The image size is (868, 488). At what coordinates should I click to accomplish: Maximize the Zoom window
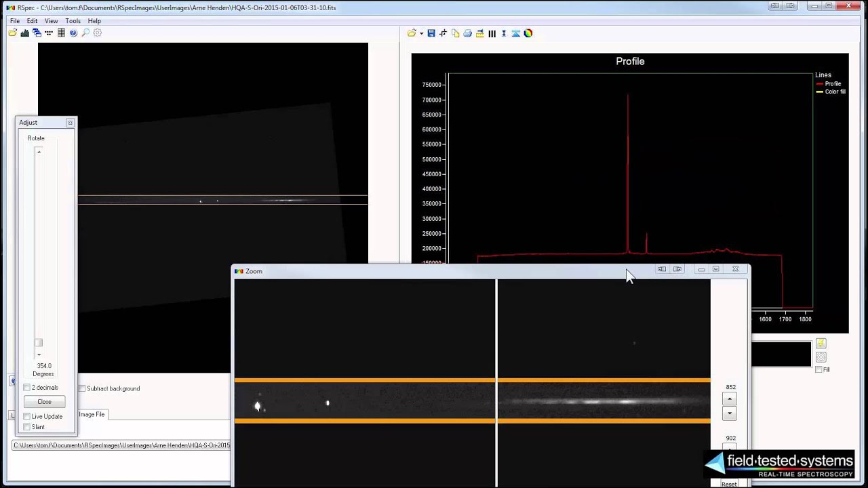tap(715, 269)
